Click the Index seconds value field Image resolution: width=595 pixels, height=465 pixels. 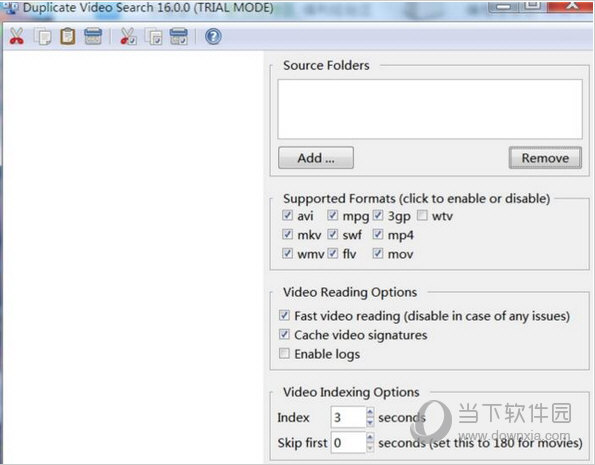pos(348,417)
